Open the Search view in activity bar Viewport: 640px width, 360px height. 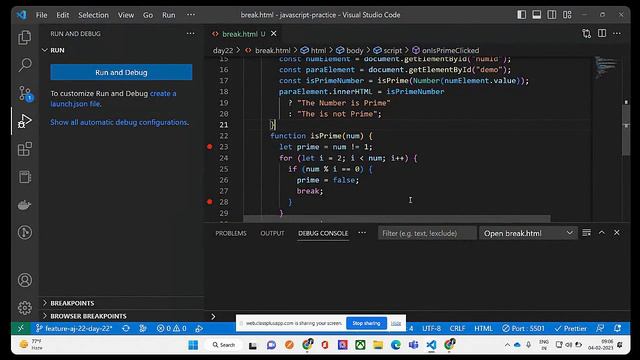[x=25, y=65]
